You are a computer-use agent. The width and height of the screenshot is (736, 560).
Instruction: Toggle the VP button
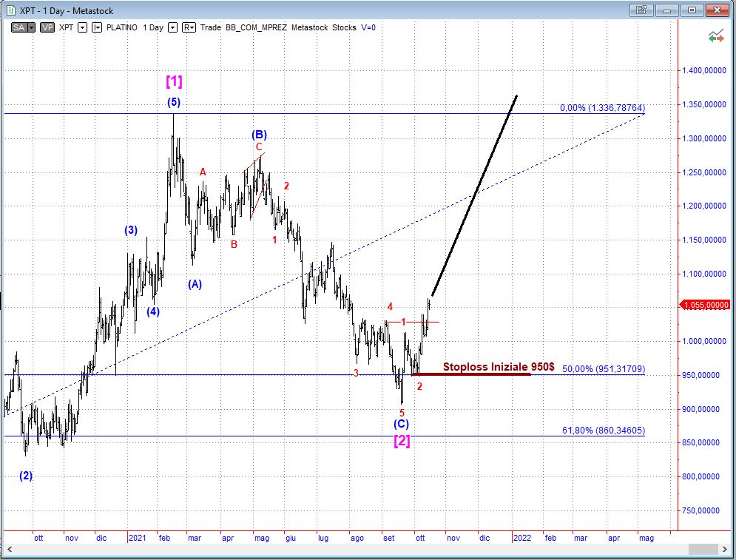[47, 27]
